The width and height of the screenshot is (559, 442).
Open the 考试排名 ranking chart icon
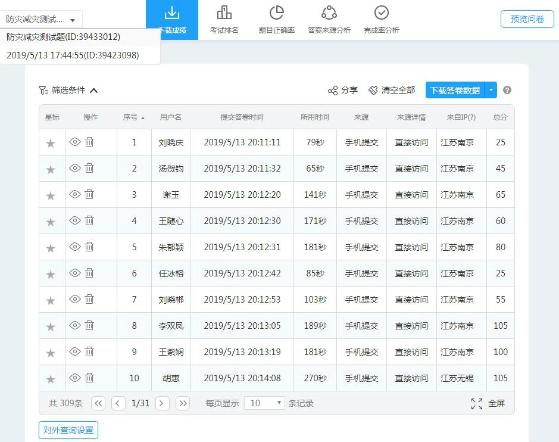tap(224, 13)
